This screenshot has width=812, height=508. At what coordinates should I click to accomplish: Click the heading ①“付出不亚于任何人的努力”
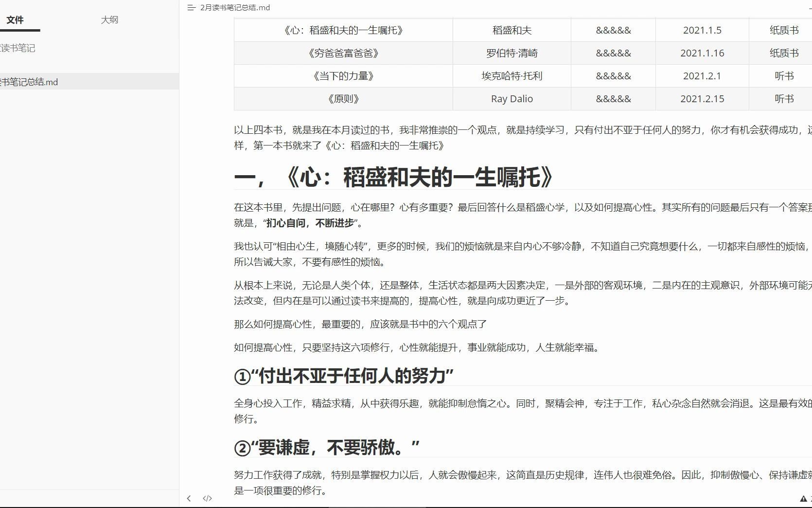(x=344, y=376)
